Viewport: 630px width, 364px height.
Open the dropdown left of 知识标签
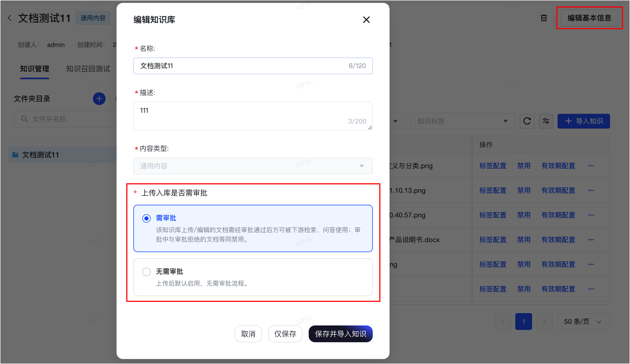(x=398, y=121)
